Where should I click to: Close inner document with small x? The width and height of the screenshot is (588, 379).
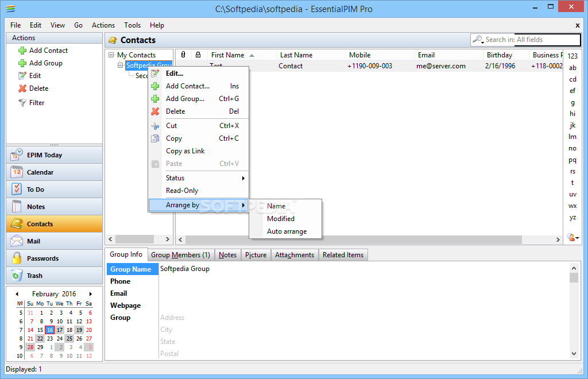[x=578, y=25]
